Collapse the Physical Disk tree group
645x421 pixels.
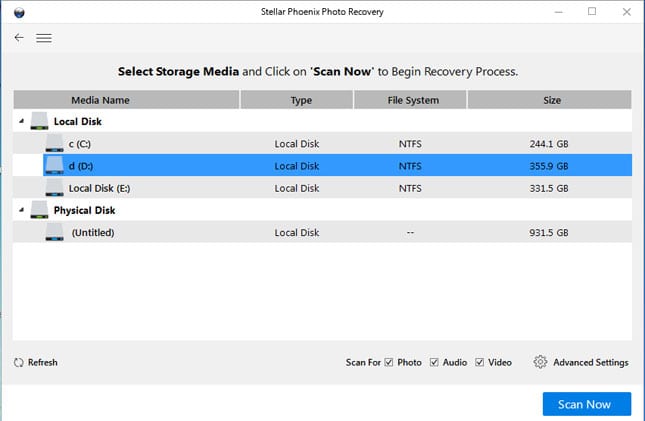(x=21, y=210)
